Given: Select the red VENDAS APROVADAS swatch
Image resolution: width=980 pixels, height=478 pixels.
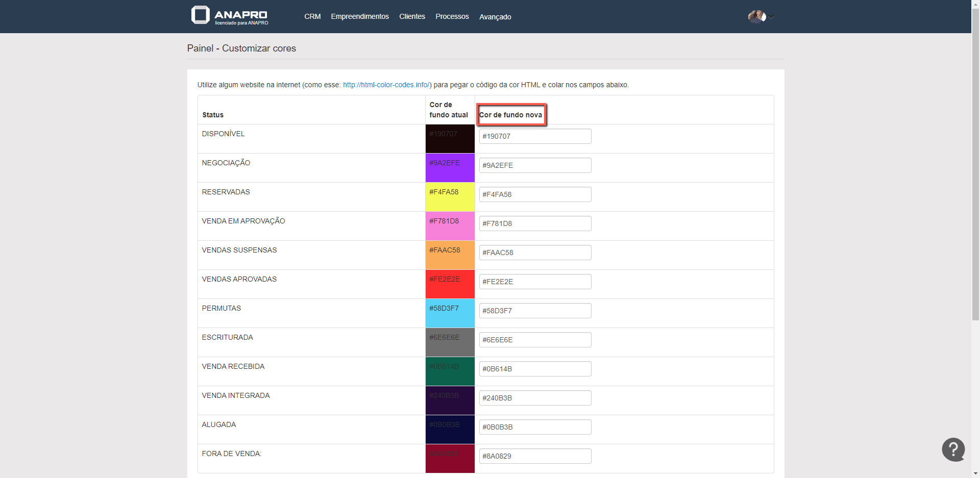Looking at the screenshot, I should tap(450, 285).
